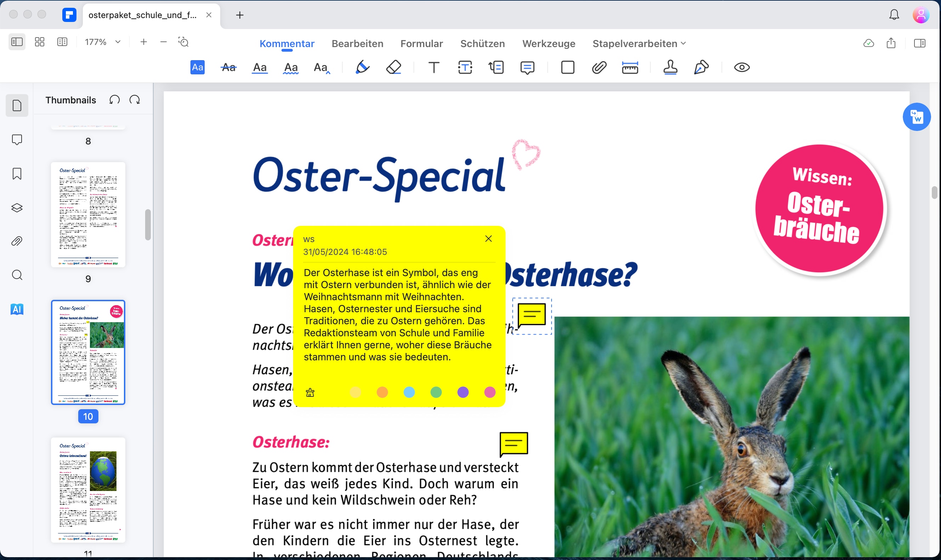Open the Bearbeiten tab
Image resolution: width=941 pixels, height=560 pixels.
click(x=357, y=44)
